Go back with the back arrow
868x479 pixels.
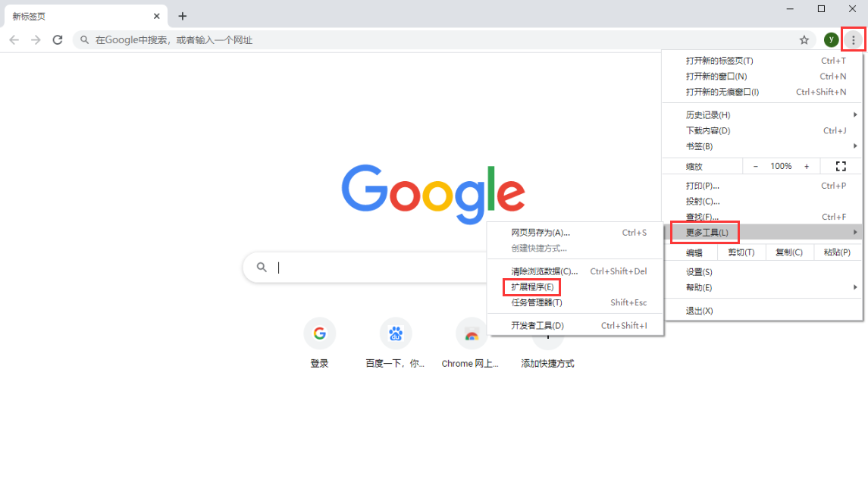(x=14, y=40)
